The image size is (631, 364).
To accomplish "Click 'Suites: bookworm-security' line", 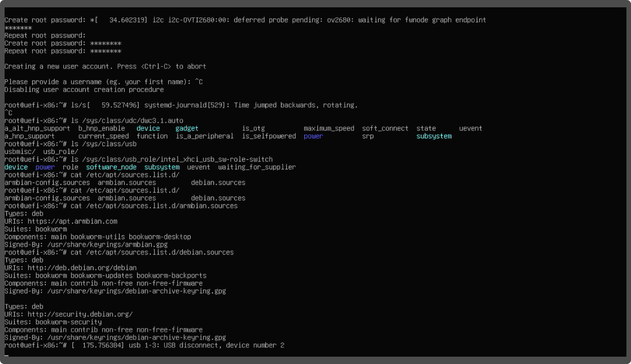I will click(53, 322).
